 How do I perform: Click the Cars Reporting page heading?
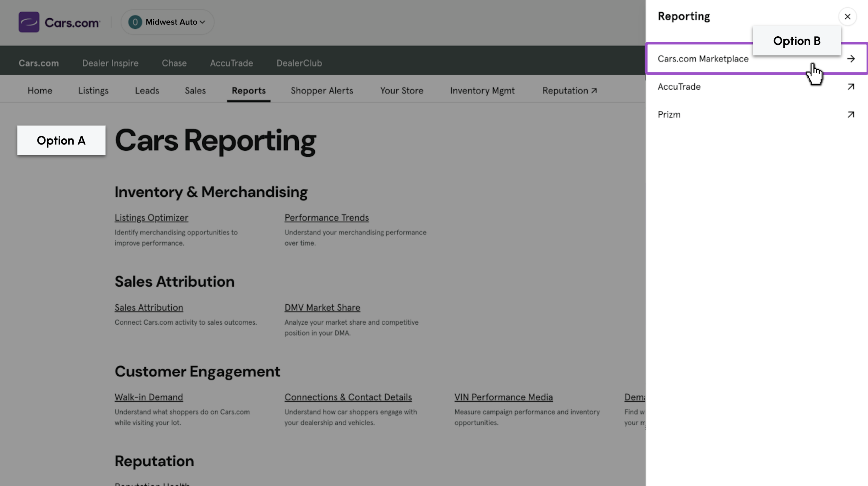pos(215,141)
